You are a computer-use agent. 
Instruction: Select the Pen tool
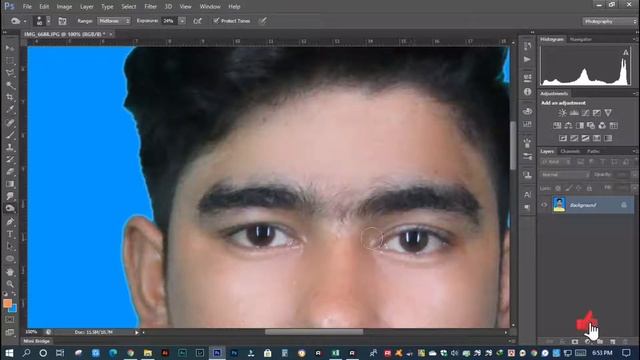coord(10,222)
